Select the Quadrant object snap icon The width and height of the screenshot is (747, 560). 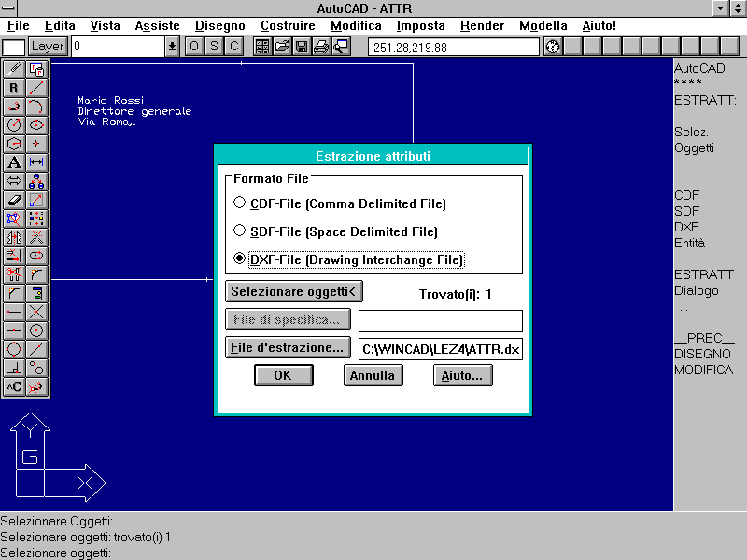[x=14, y=349]
